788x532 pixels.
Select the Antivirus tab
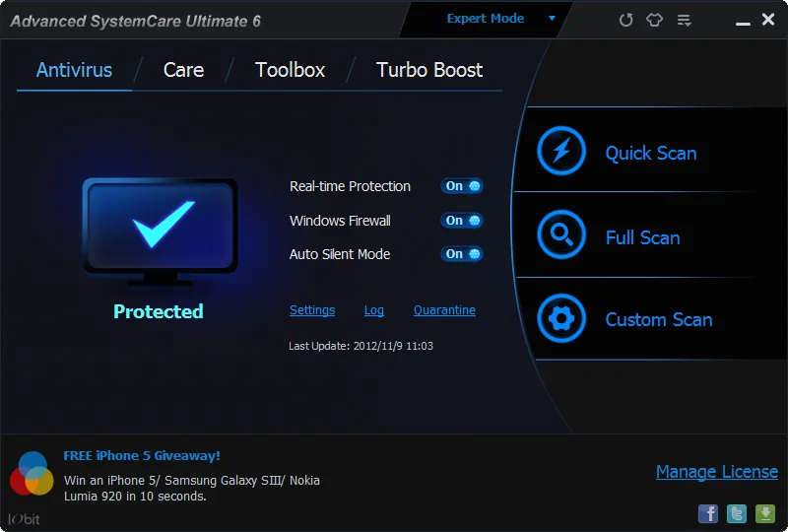point(75,70)
